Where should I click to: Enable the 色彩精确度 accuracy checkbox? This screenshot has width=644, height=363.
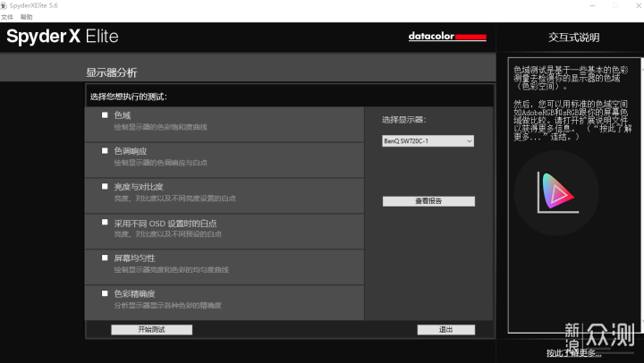click(x=105, y=293)
